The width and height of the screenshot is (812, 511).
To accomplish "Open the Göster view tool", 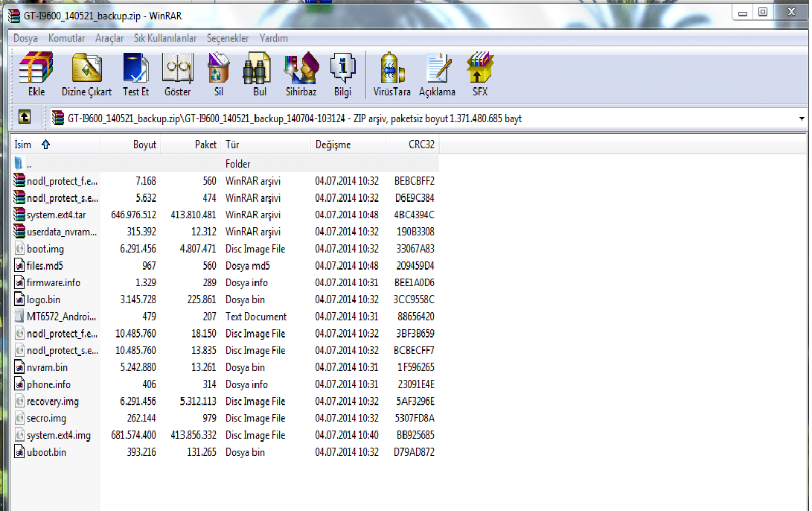I will coord(177,75).
